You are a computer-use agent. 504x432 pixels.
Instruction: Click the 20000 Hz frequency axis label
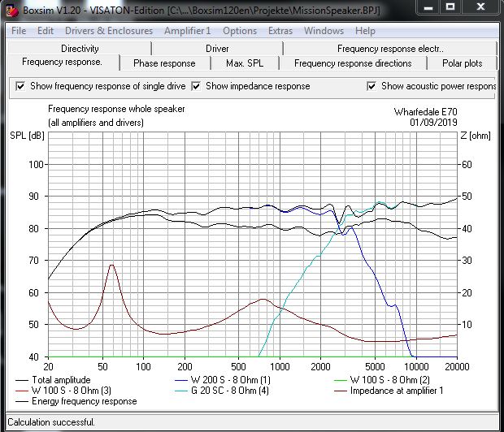457,366
